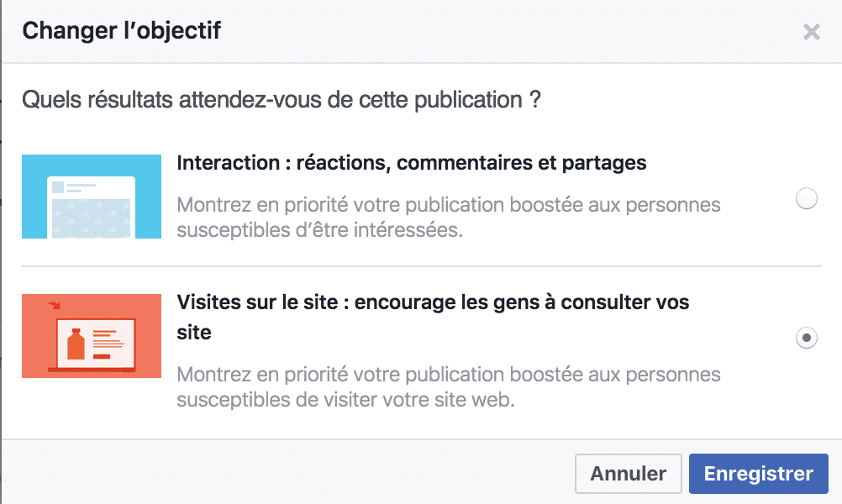Select the Visites sur le site radio button
The image size is (842, 504).
point(806,338)
